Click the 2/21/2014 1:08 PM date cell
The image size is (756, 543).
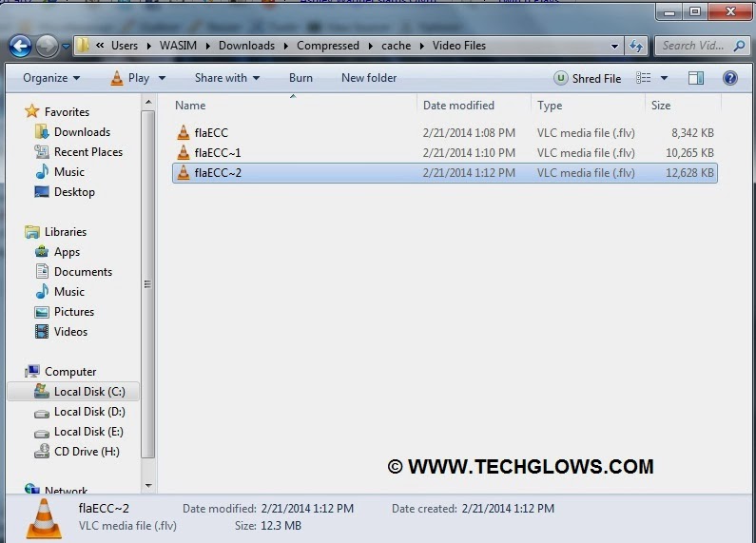point(469,133)
